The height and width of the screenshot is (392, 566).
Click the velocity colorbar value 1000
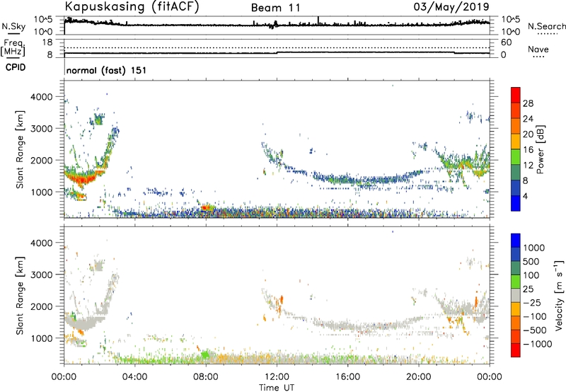534,248
